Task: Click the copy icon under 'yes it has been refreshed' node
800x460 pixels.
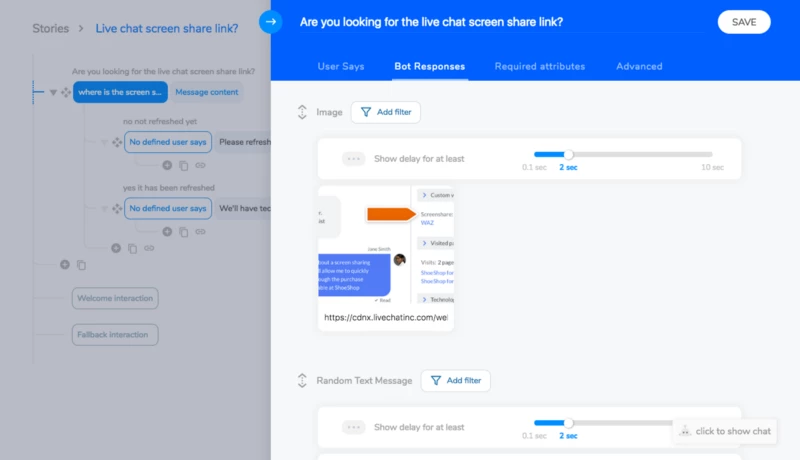Action: click(x=184, y=232)
